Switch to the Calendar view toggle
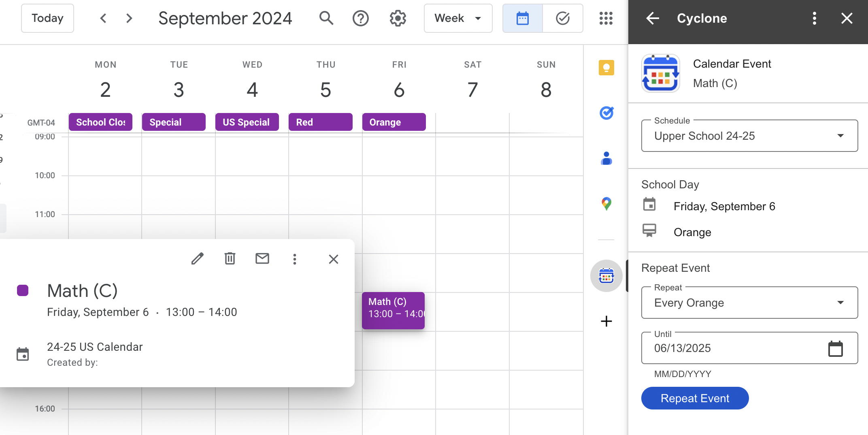Viewport: 868px width, 435px height. (x=523, y=18)
